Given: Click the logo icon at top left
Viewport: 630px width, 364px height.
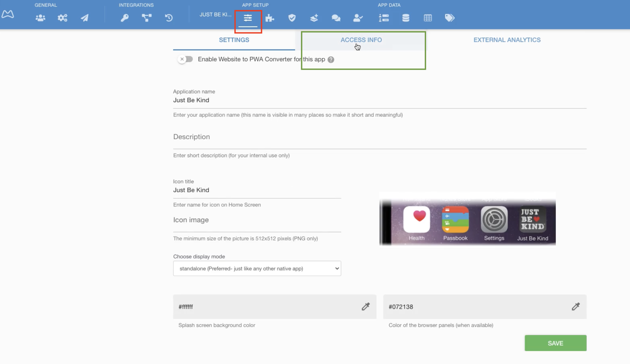Looking at the screenshot, I should 8,14.
